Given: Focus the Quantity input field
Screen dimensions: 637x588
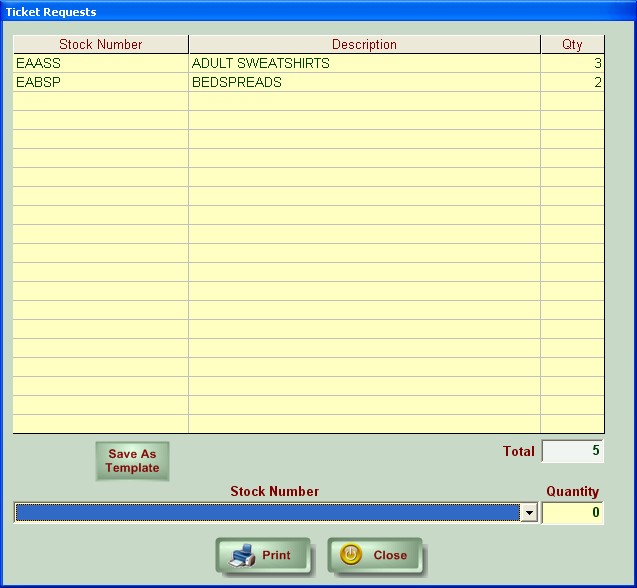Looking at the screenshot, I should tap(573, 512).
